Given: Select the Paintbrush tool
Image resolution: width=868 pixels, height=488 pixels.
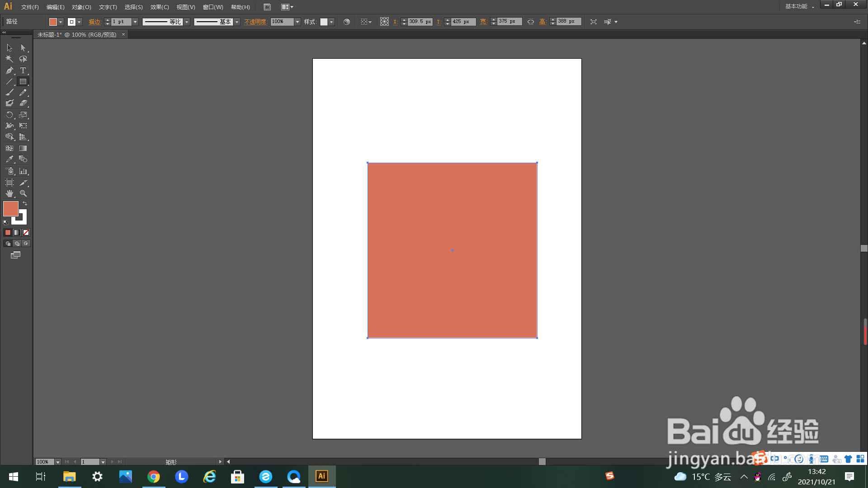Looking at the screenshot, I should (9, 93).
